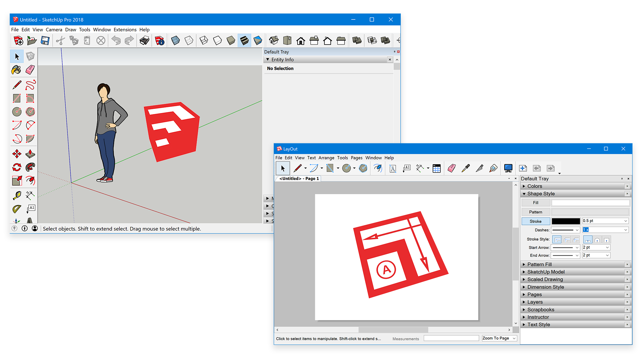Select the LayOut Text tool
This screenshot has width=644, height=362.
pos(393,168)
